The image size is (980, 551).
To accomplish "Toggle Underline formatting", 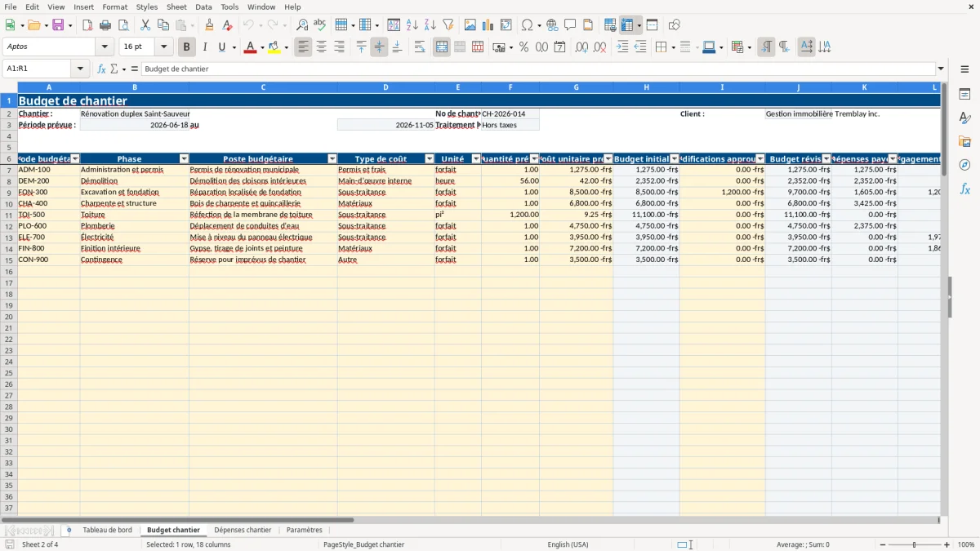I will click(221, 47).
